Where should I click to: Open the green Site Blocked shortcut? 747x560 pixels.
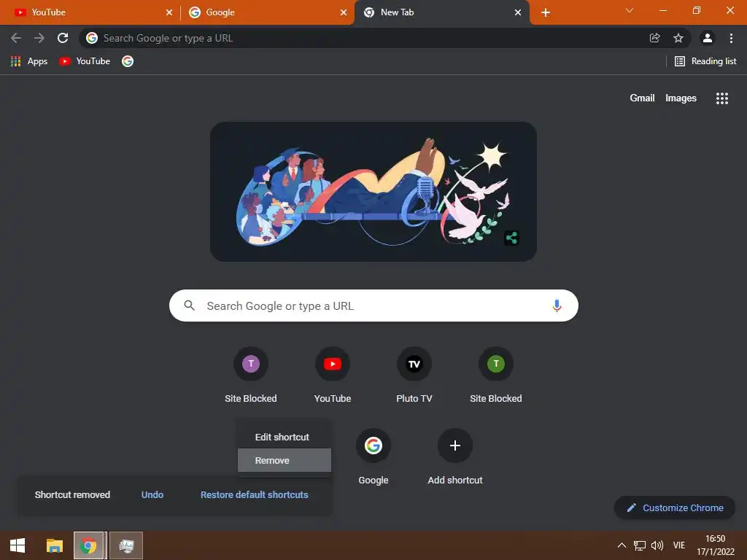pos(496,376)
